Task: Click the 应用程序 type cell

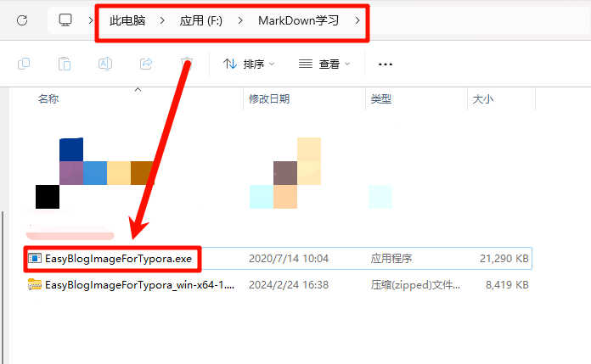Action: point(391,259)
